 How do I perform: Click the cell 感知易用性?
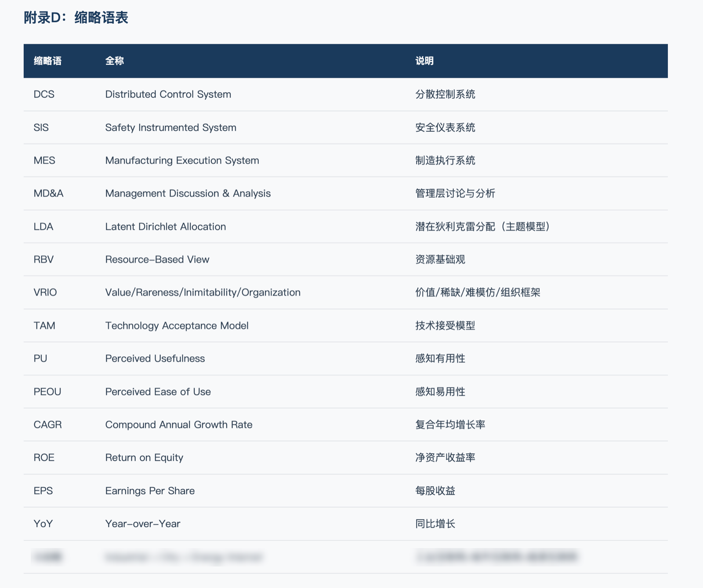(x=440, y=392)
